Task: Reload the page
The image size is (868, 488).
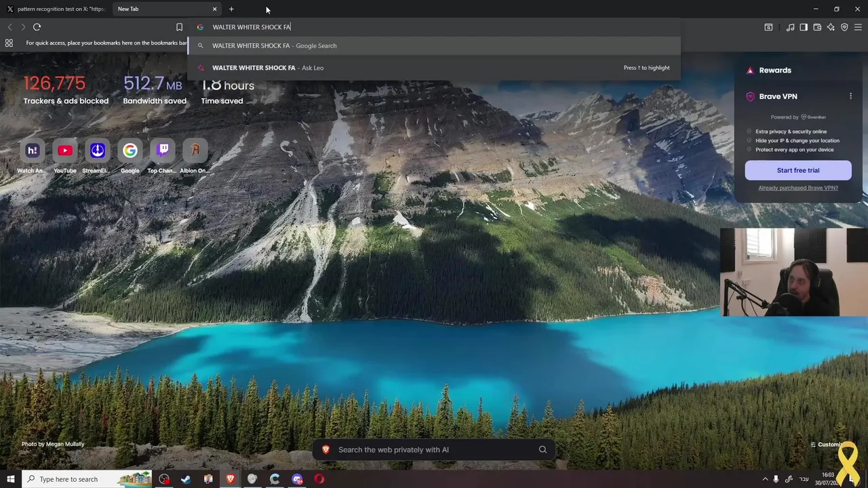Action: point(37,27)
